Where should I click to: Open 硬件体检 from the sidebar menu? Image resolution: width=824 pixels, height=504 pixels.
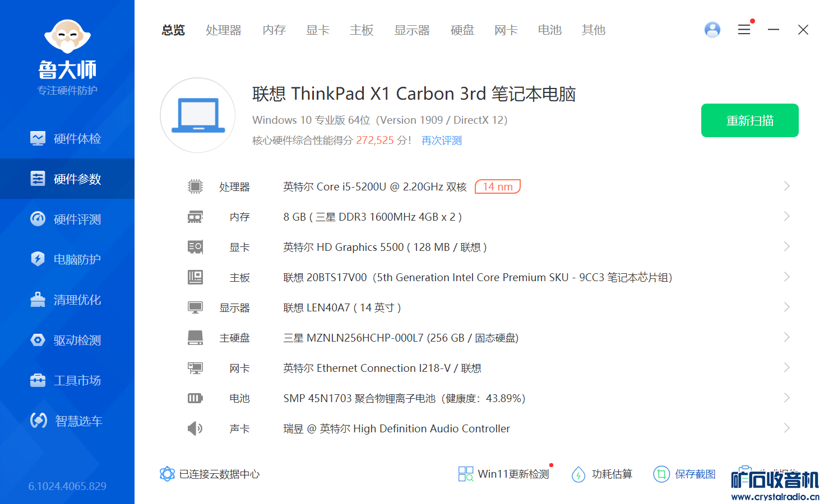pos(67,138)
